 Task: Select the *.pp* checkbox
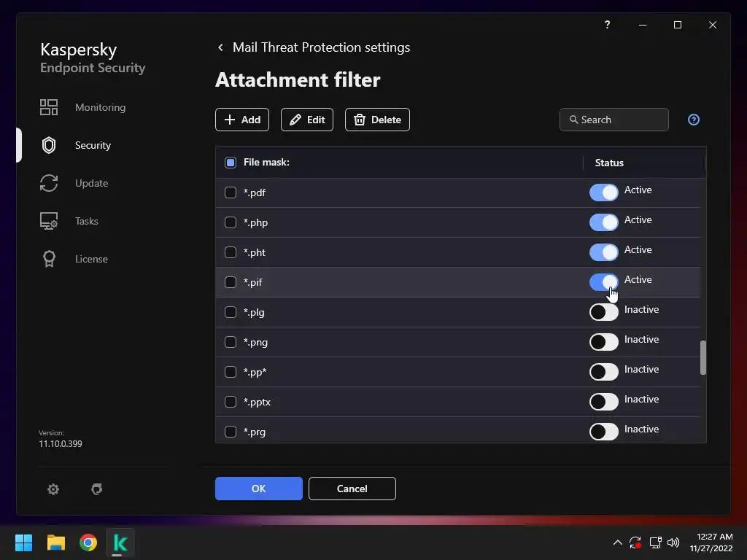[230, 372]
